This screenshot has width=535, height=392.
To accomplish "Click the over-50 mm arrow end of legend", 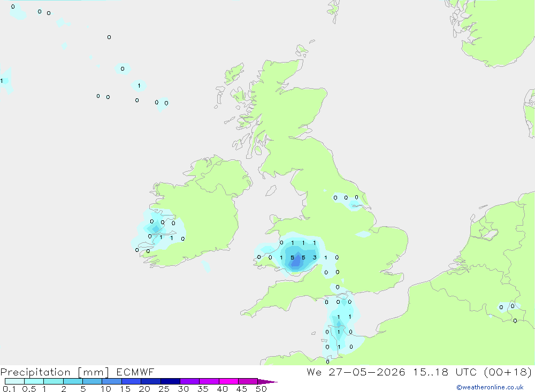I will pos(267,382).
